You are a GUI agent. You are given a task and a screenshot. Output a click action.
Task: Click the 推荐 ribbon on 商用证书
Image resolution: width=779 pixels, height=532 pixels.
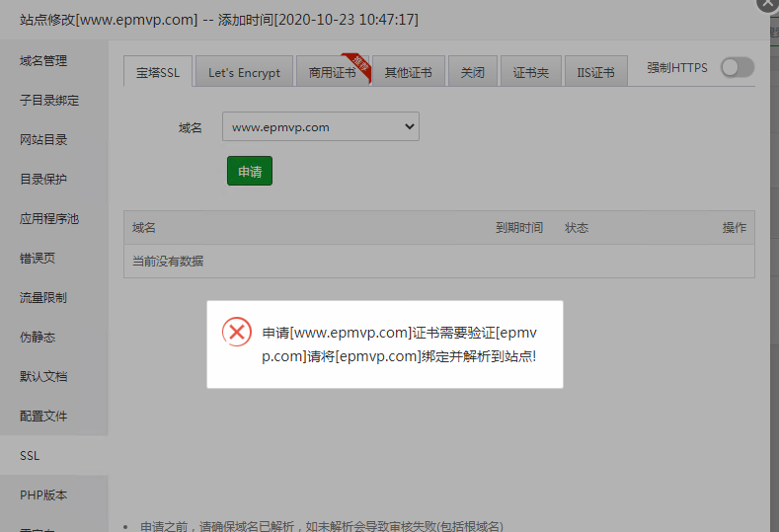(359, 66)
